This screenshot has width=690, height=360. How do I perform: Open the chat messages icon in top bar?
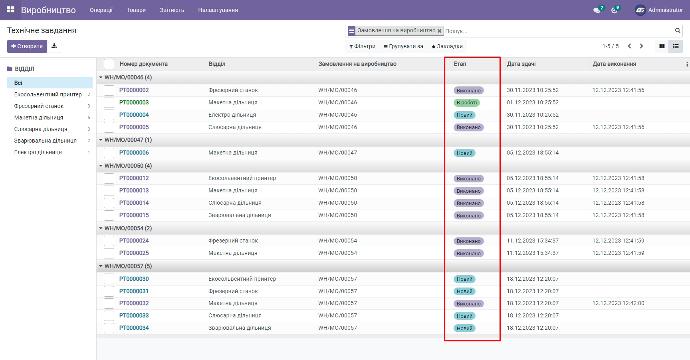598,10
